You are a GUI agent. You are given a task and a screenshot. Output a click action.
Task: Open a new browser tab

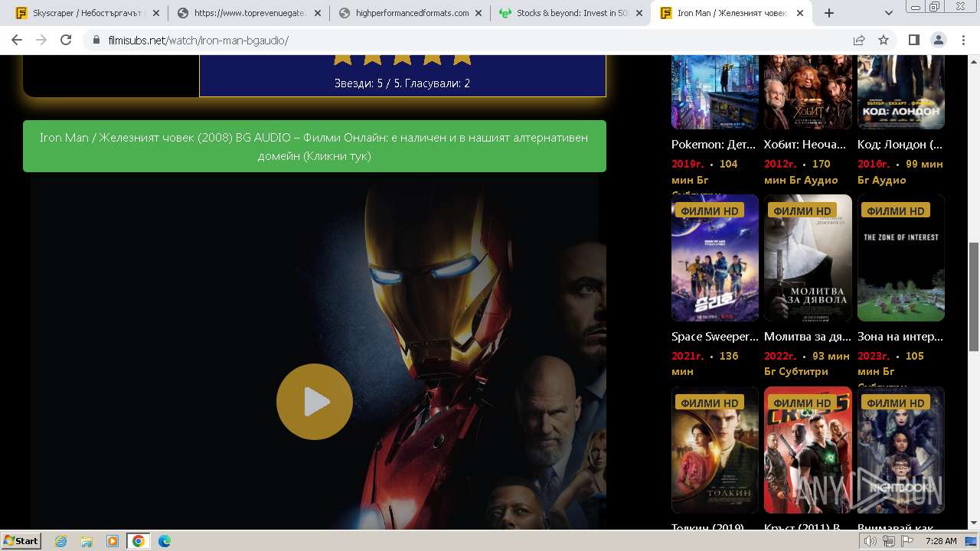[828, 13]
